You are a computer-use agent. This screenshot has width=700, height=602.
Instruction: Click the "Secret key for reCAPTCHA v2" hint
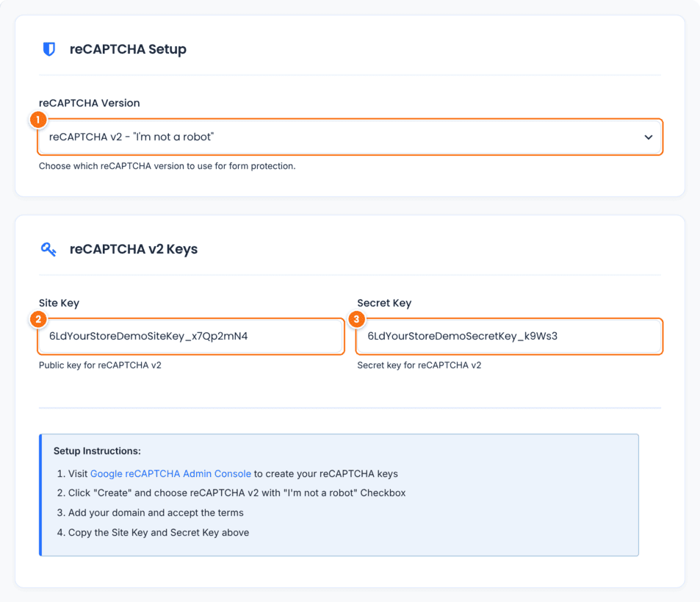click(419, 365)
